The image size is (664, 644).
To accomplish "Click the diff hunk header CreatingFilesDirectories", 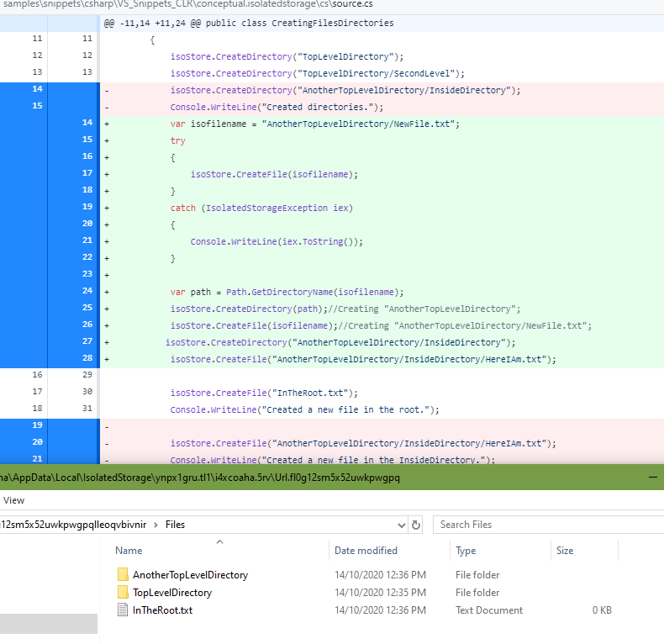I will tap(249, 23).
